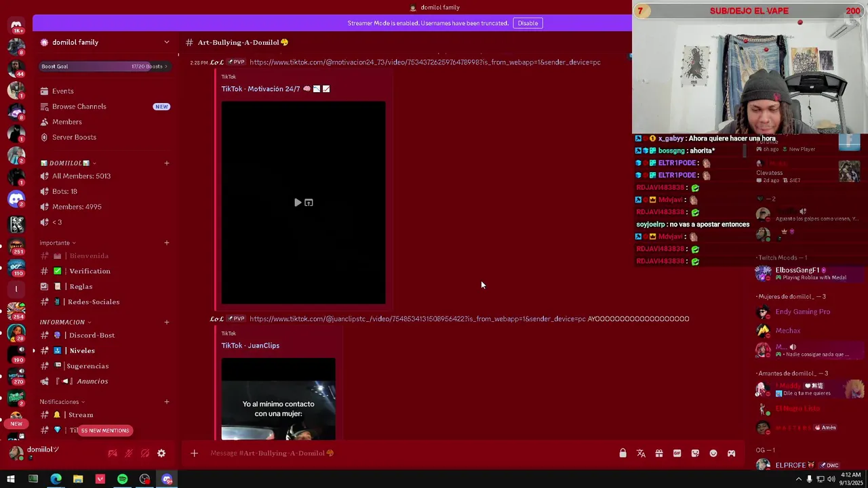Open the sticker picker
The height and width of the screenshot is (488, 868).
695,453
